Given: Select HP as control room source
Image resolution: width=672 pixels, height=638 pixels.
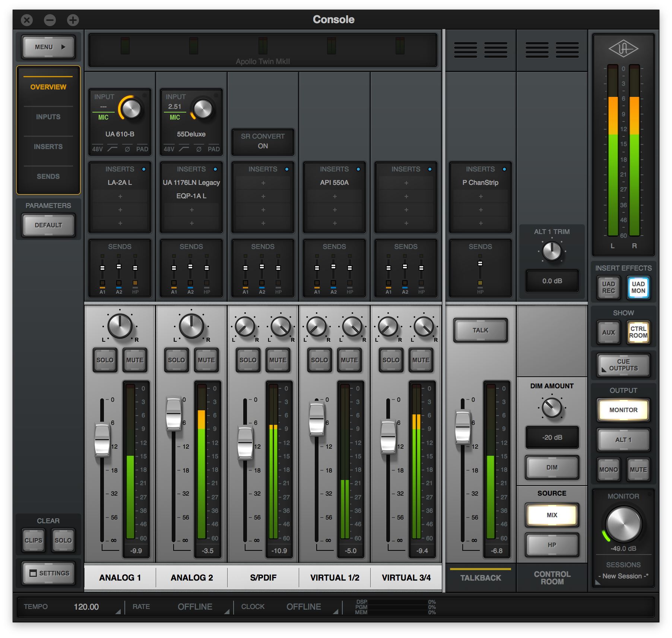Looking at the screenshot, I should coord(552,545).
